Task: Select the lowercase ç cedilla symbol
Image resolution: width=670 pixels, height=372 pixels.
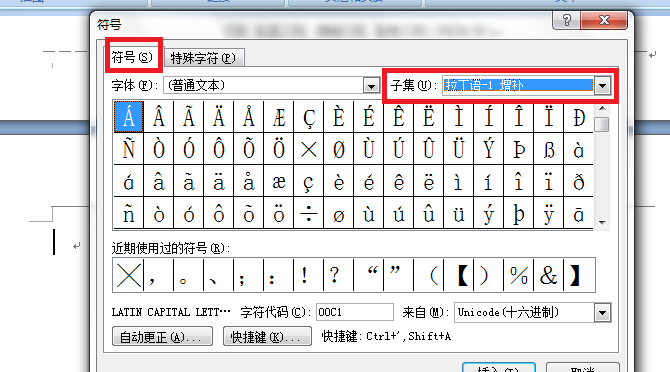Action: click(x=309, y=181)
